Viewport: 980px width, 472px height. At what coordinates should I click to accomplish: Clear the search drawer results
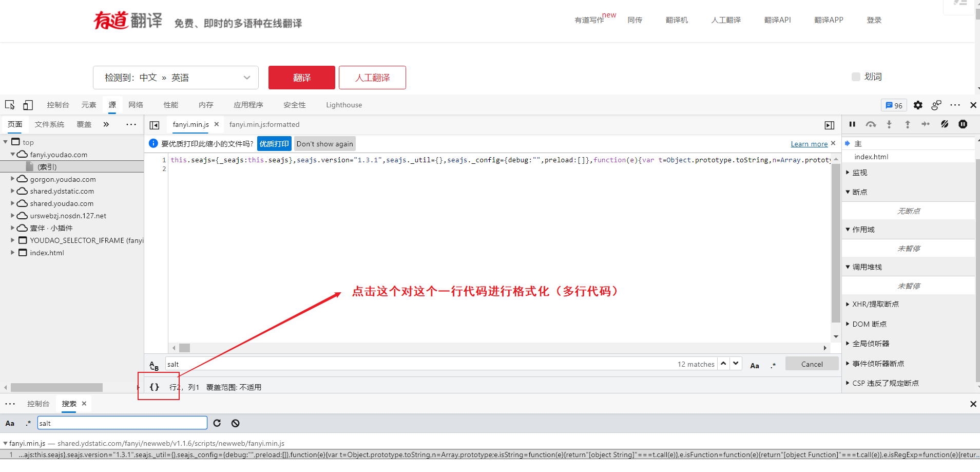(235, 423)
